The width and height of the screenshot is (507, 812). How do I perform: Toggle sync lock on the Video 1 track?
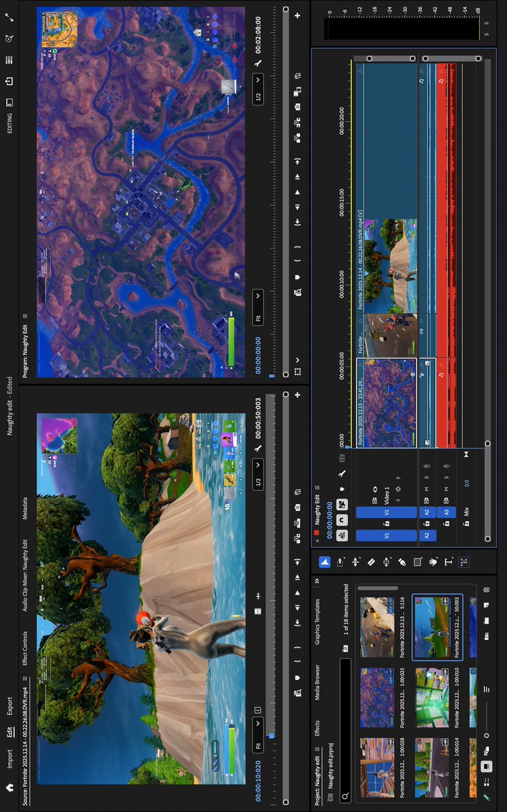pos(374,500)
